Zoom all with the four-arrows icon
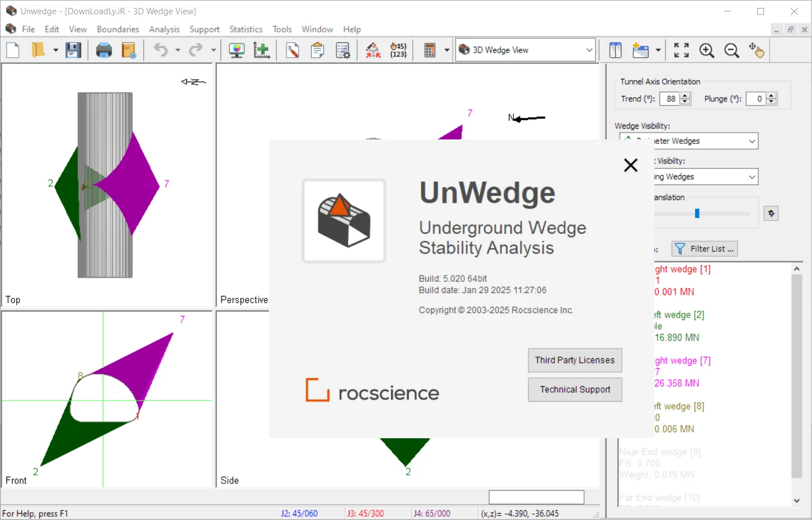The image size is (812, 520). 681,50
